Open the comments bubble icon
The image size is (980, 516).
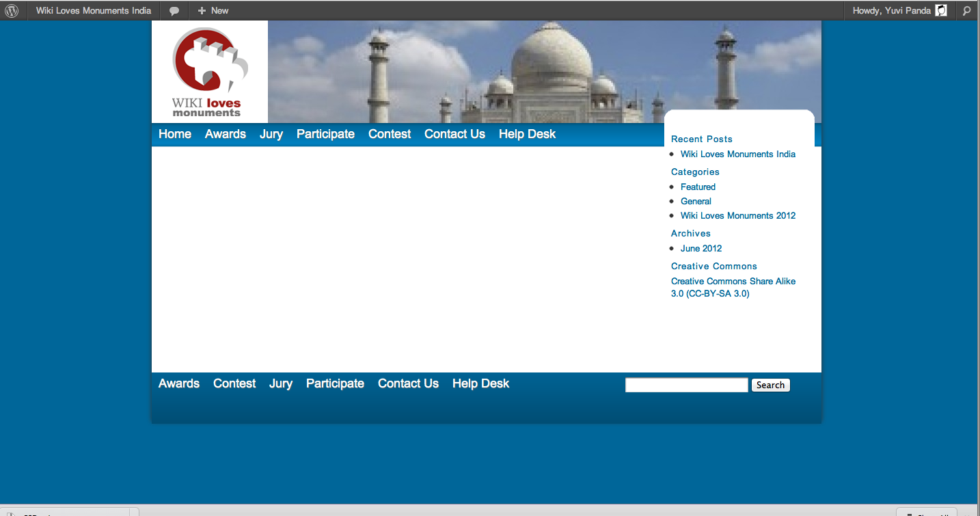(x=174, y=11)
